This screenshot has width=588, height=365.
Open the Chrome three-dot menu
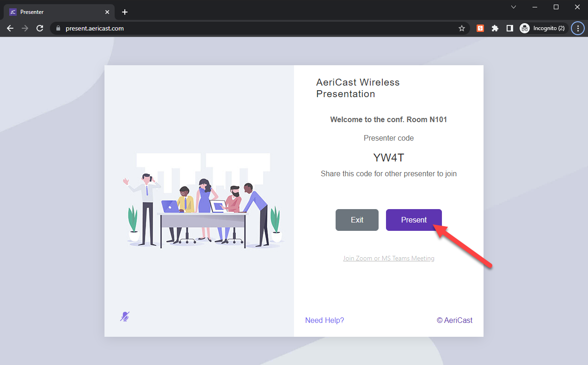coord(578,28)
